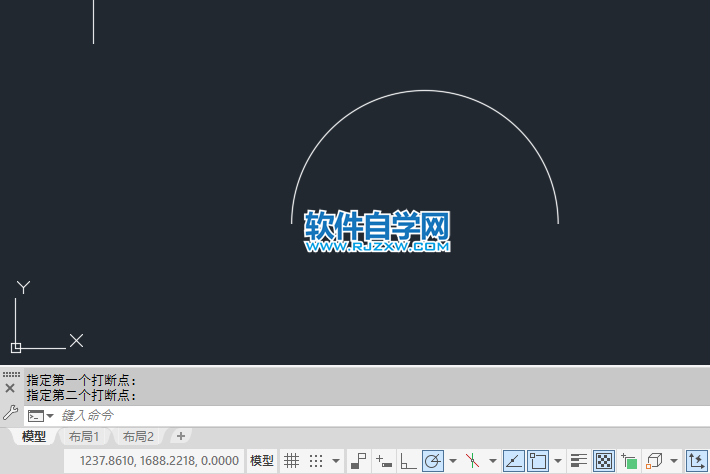This screenshot has height=474, width=710.
Task: Toggle 3D object snap cube icon
Action: [x=654, y=461]
